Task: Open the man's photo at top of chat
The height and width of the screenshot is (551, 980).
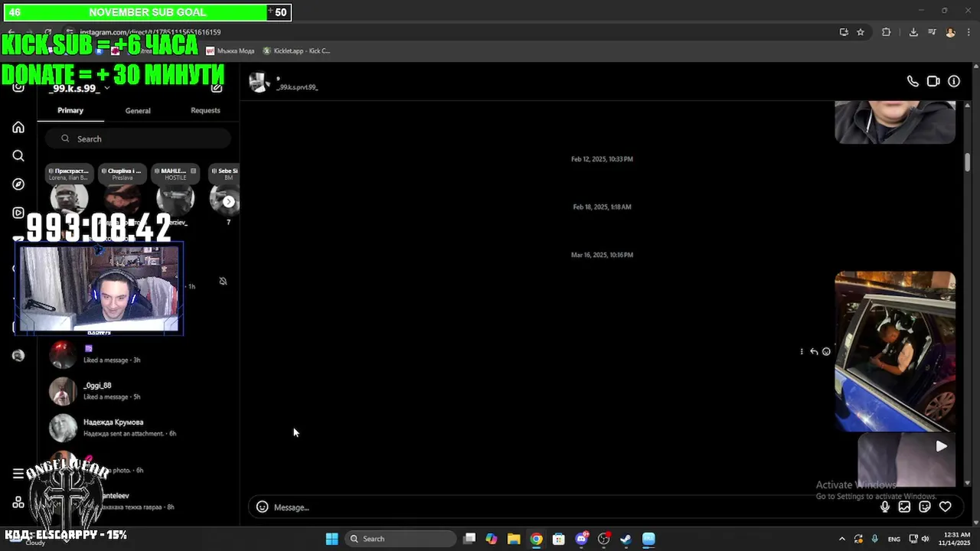Action: point(895,122)
